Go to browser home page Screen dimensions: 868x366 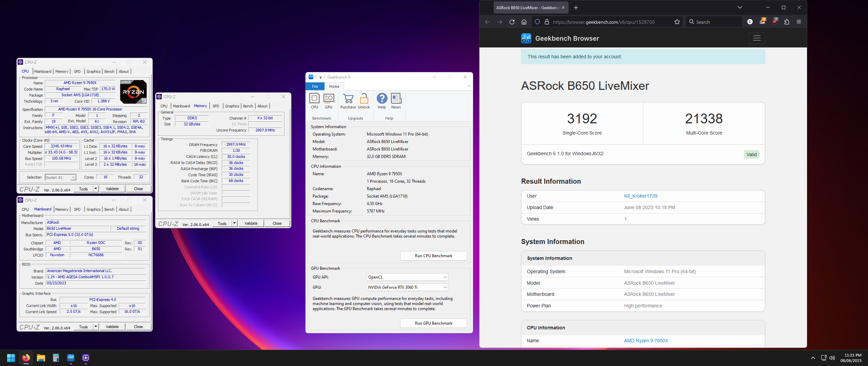524,22
